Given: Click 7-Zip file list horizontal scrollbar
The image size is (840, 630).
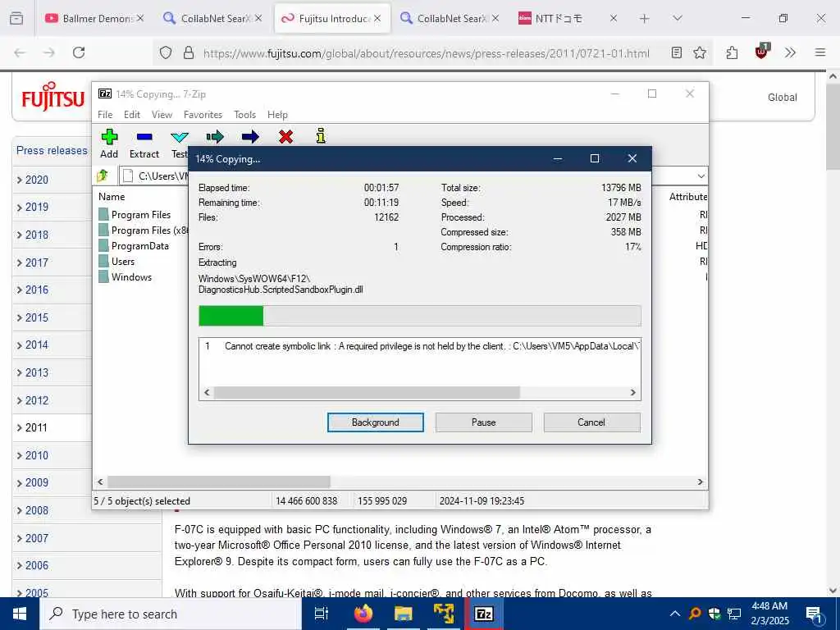Looking at the screenshot, I should tap(218, 482).
